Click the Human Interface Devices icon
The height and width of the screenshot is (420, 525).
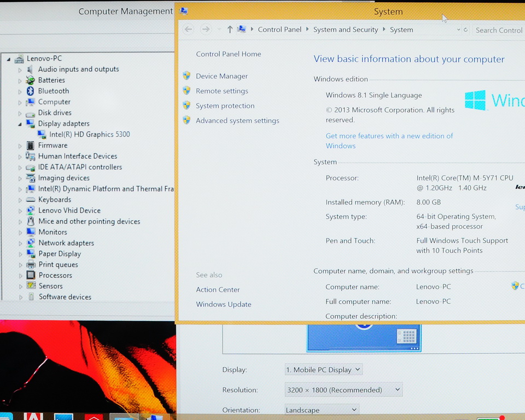(x=30, y=156)
